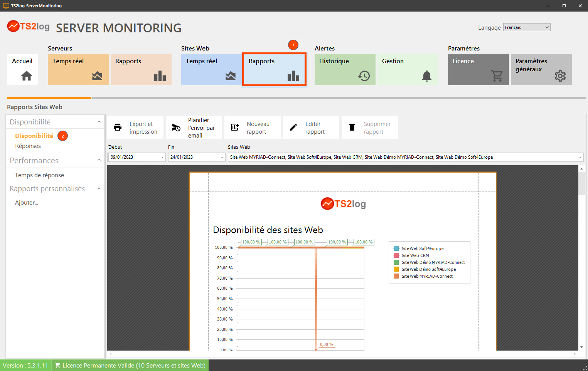The width and height of the screenshot is (588, 371).
Task: Click the Planifier l'envoi par email icon
Action: pyautogui.click(x=176, y=128)
